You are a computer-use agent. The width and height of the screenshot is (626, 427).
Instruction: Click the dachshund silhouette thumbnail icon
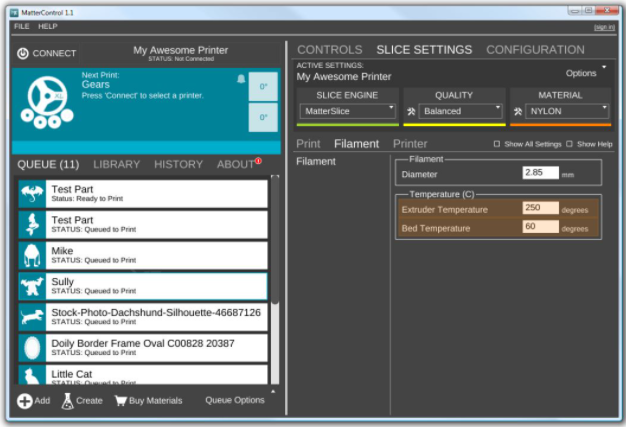32,317
